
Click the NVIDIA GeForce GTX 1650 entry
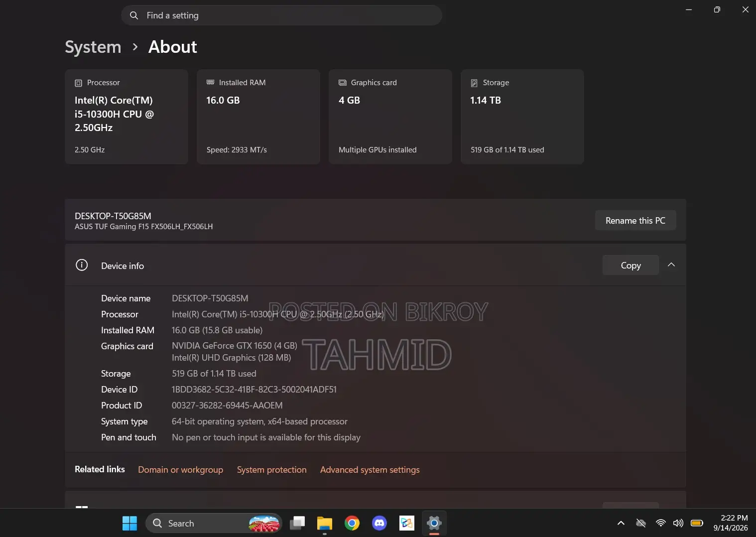(x=234, y=346)
